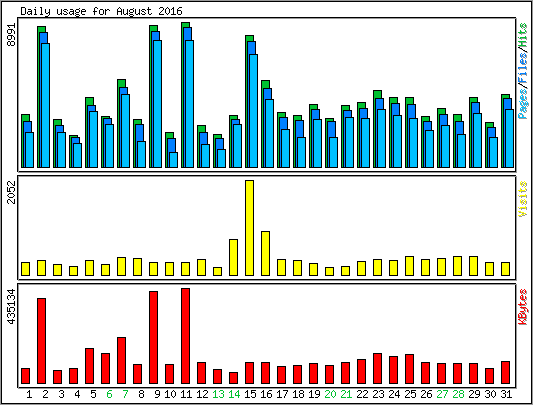Click the red KBytes bar for day 9
The height and width of the screenshot is (405, 533).
coord(154,337)
